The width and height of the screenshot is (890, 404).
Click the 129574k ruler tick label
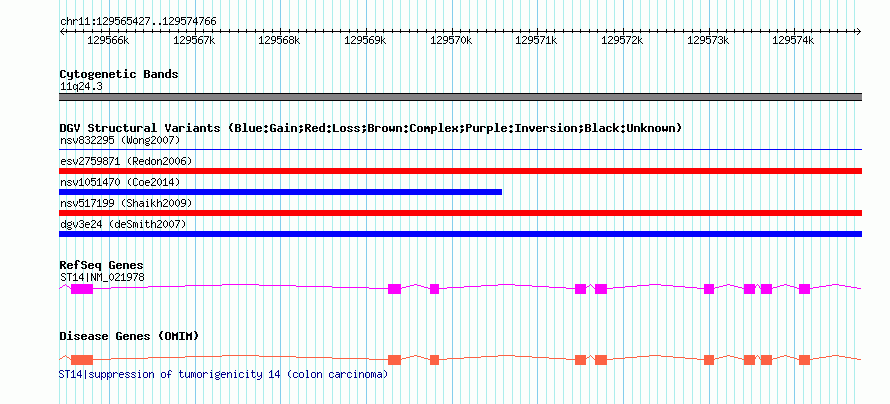tap(794, 40)
